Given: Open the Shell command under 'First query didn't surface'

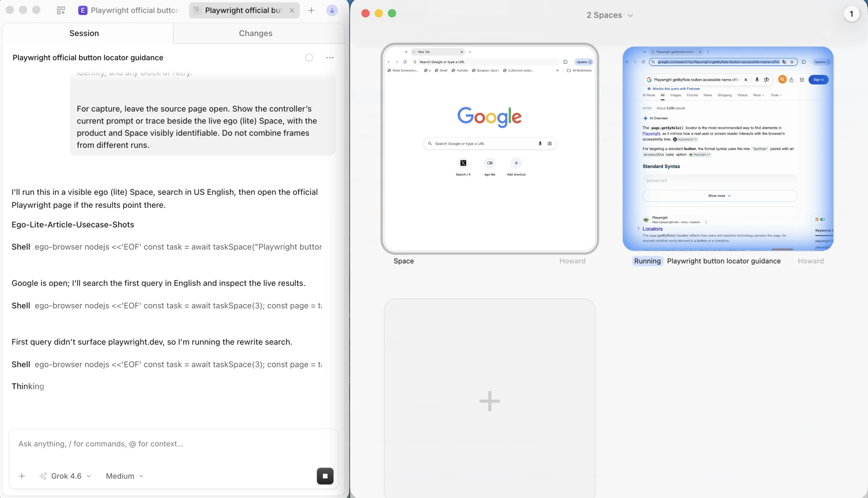Looking at the screenshot, I should 166,364.
